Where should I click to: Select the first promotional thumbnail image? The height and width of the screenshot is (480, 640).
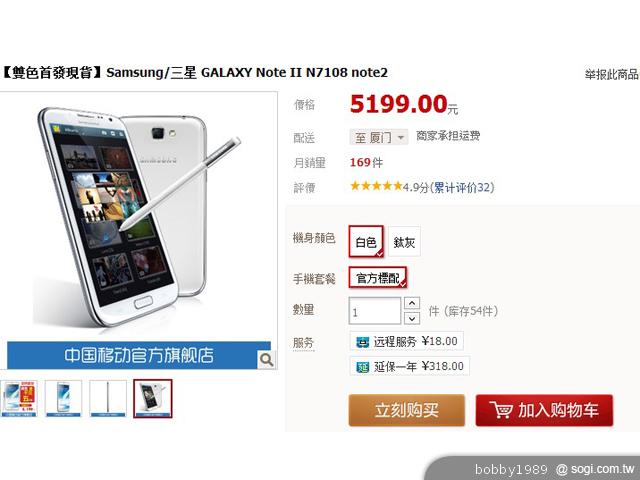pos(19,398)
